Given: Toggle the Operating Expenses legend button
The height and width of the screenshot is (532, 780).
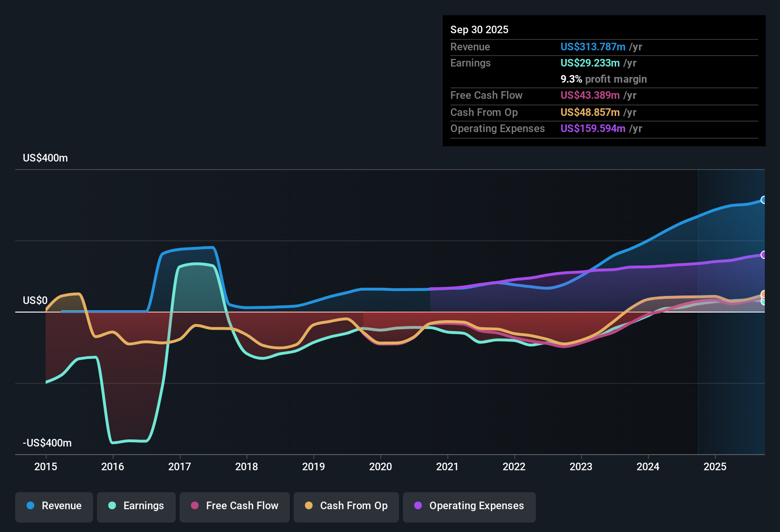Looking at the screenshot, I should pyautogui.click(x=469, y=506).
